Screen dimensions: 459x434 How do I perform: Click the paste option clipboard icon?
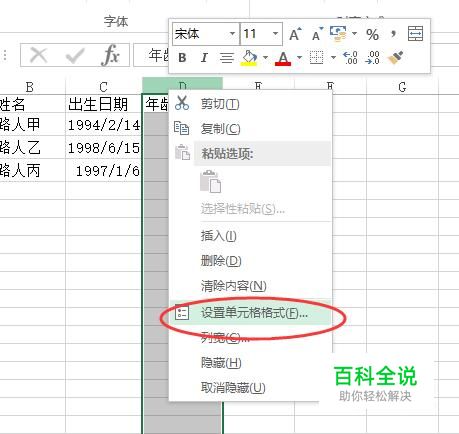coord(210,182)
